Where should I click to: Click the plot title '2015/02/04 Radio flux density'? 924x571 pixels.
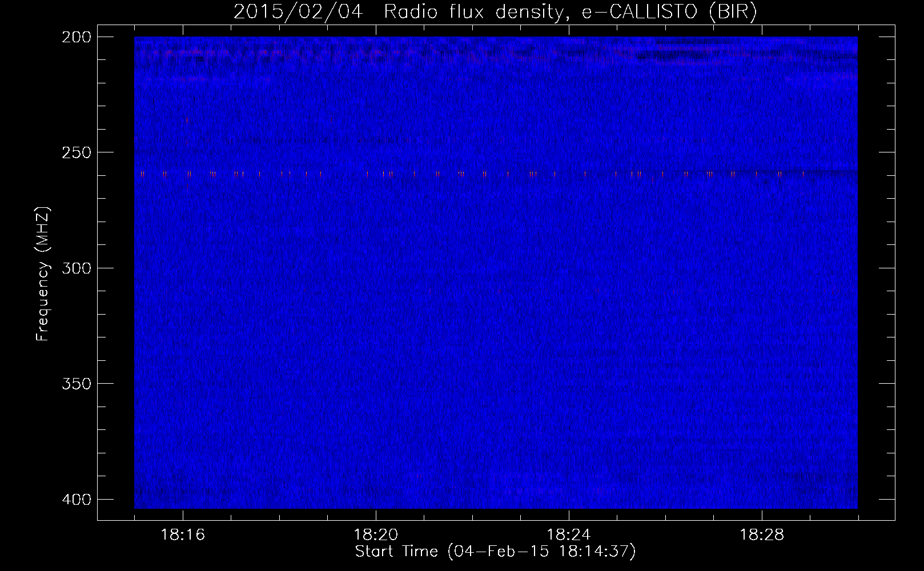point(495,11)
